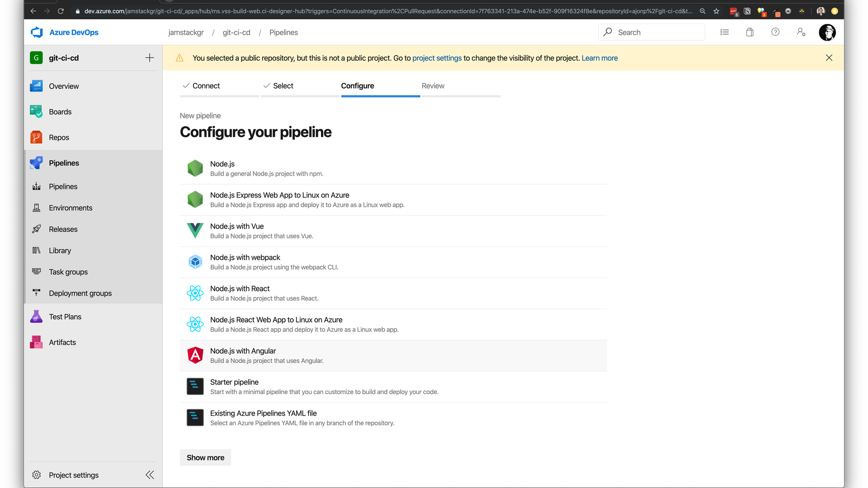Open the Releases rocket item
Viewport: 868px width, 488px height.
[x=63, y=229]
